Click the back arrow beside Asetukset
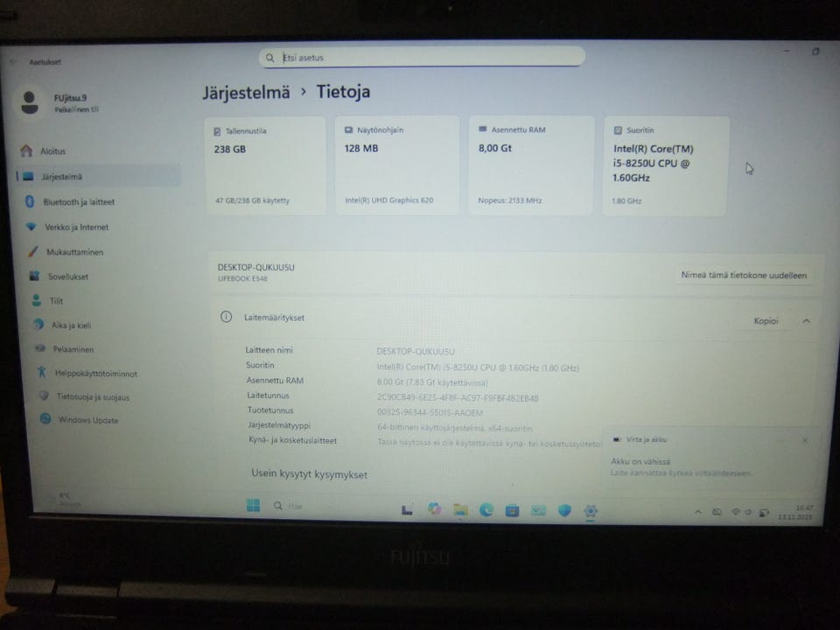This screenshot has width=840, height=630. (13, 61)
